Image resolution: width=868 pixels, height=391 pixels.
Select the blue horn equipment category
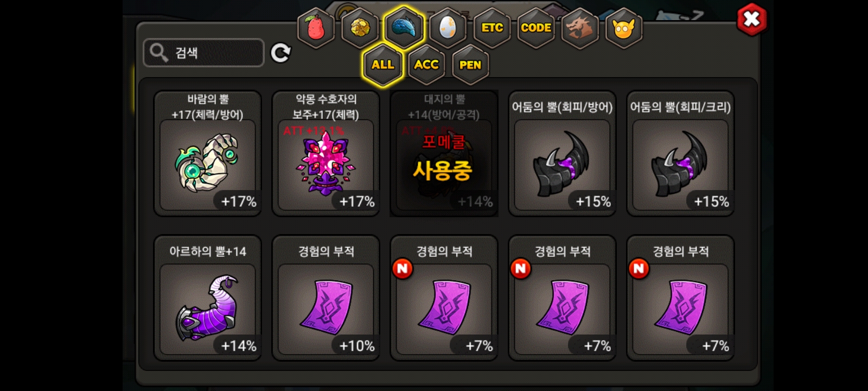pyautogui.click(x=404, y=27)
